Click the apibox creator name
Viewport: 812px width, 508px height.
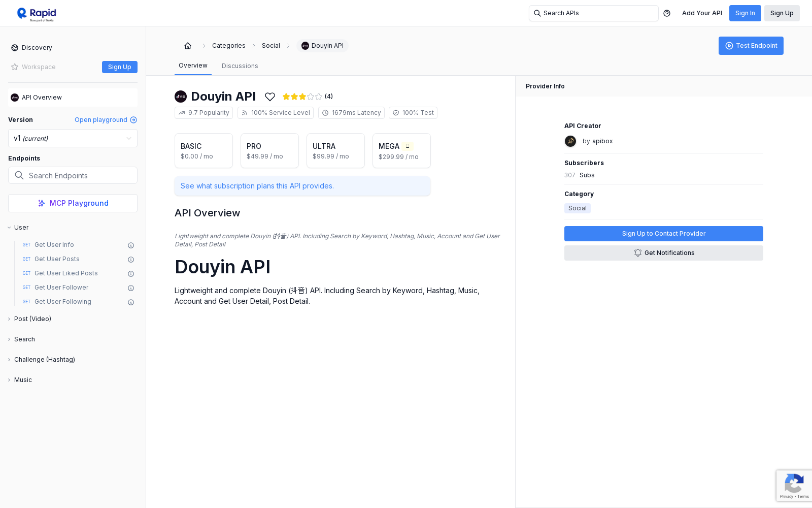pyautogui.click(x=602, y=141)
